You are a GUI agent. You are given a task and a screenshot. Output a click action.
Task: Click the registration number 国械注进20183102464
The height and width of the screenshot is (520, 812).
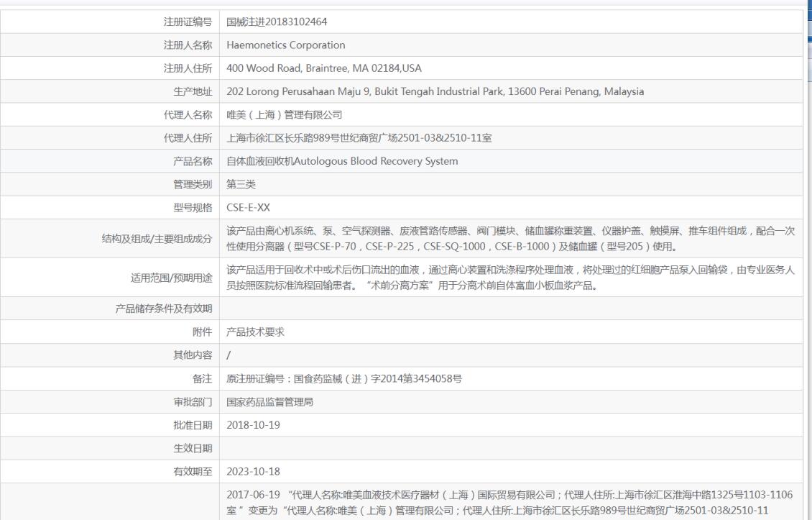click(x=277, y=22)
